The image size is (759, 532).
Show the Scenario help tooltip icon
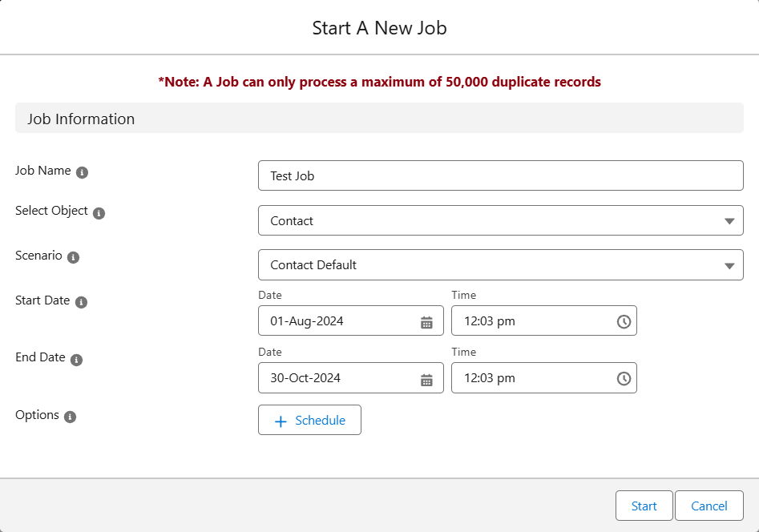(x=73, y=257)
